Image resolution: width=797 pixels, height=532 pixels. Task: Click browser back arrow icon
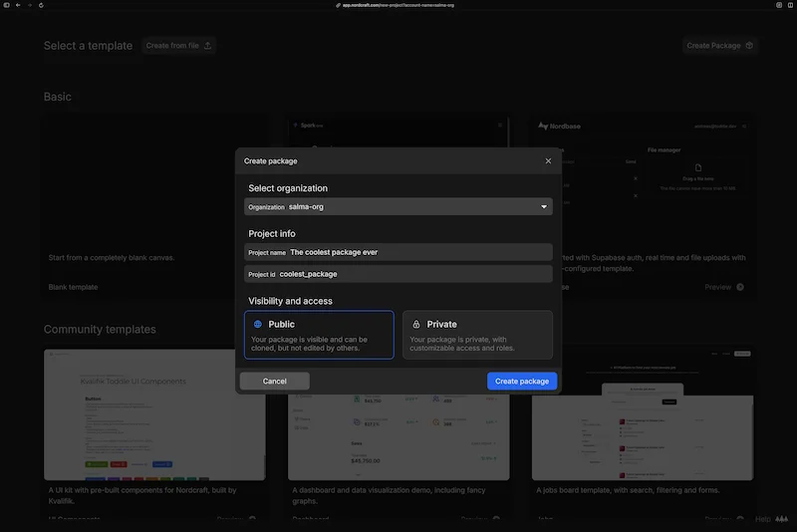tap(18, 5)
